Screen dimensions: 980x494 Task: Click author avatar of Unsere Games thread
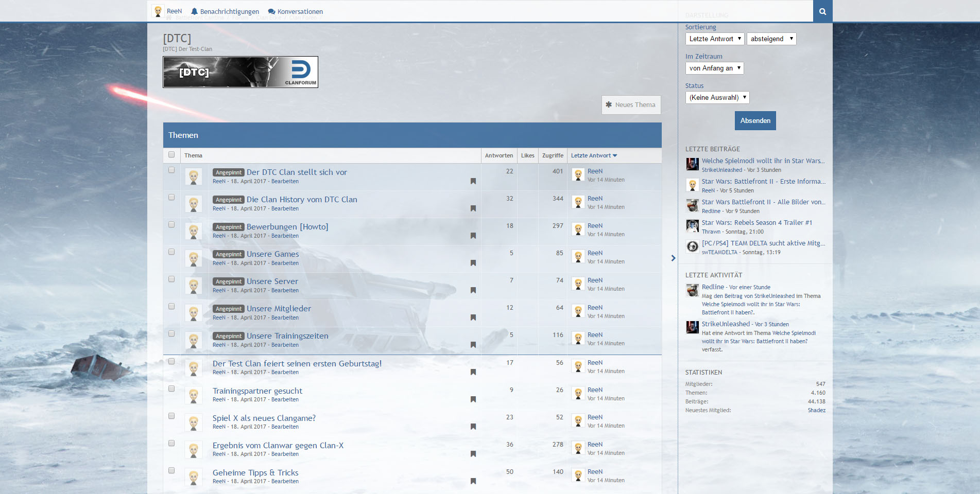click(x=194, y=258)
